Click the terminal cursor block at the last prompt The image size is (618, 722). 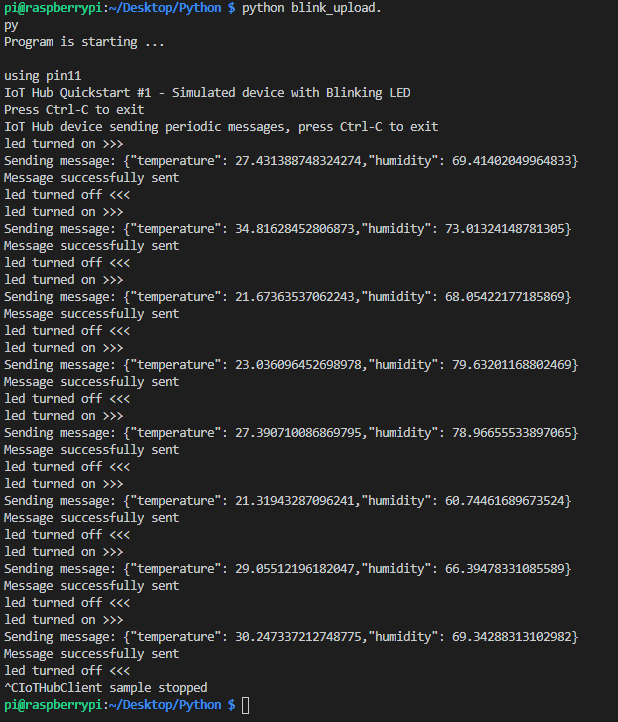(x=246, y=705)
